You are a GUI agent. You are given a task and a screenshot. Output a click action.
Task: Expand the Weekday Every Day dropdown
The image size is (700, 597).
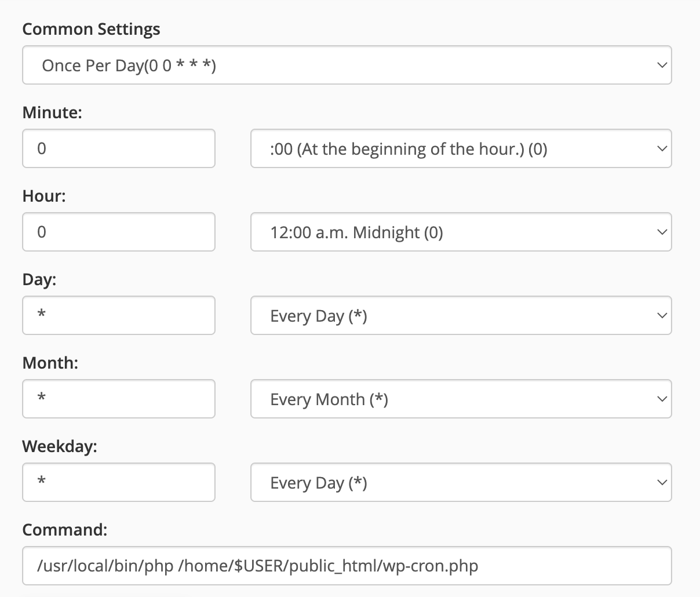(461, 483)
